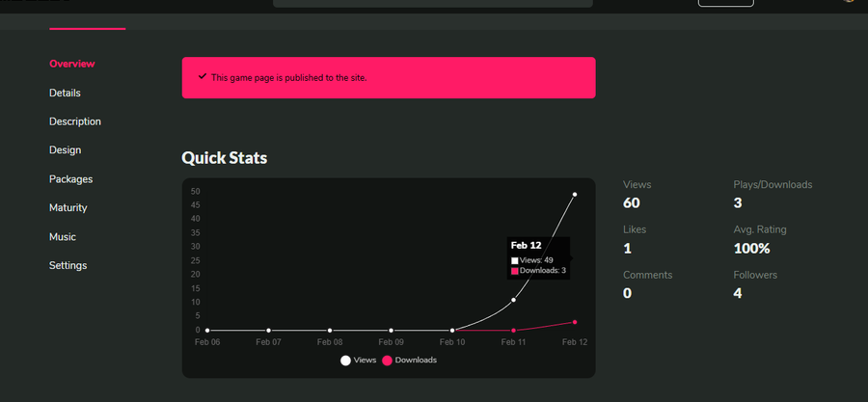Click 'Views: 49' in the chart tooltip
Image resolution: width=868 pixels, height=402 pixels.
532,260
